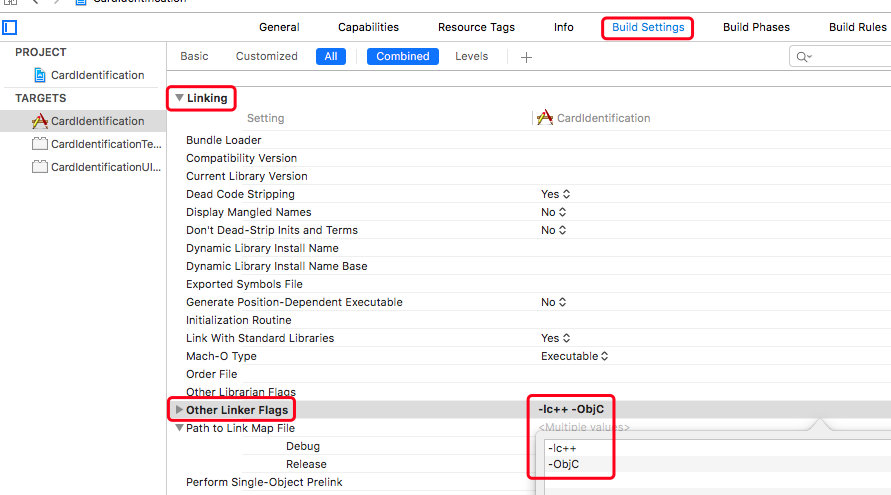Open the Mach-O Type Executable dropdown

[x=575, y=356]
